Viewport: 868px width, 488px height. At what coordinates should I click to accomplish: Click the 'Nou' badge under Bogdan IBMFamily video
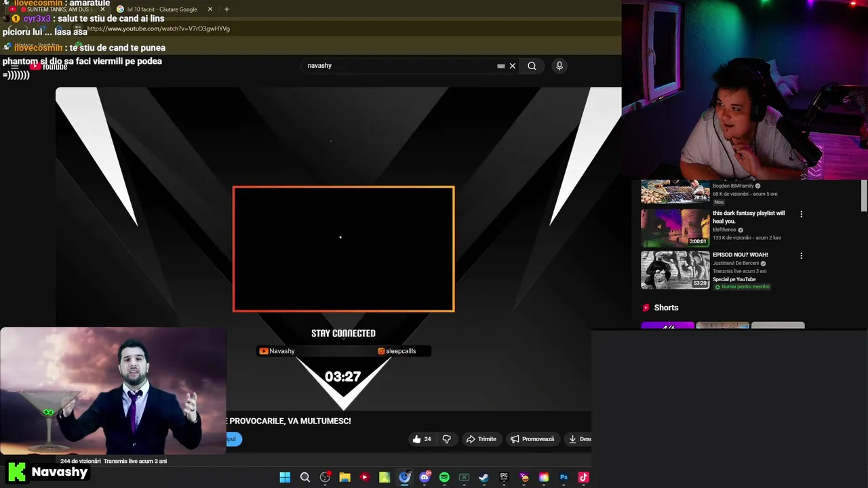719,202
